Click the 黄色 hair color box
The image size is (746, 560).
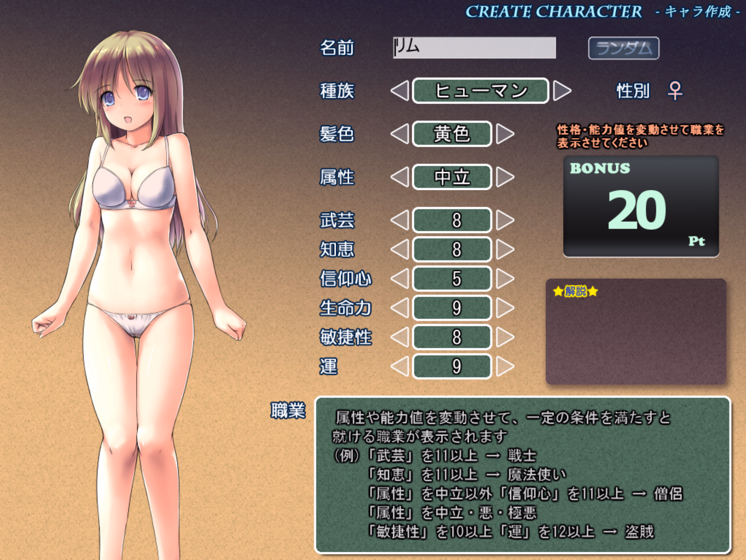(452, 134)
